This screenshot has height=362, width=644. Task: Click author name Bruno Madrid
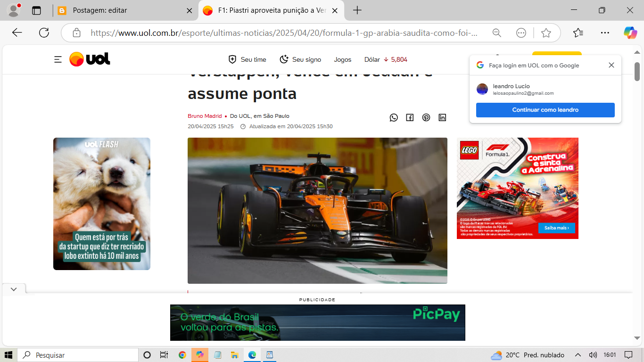coord(205,116)
